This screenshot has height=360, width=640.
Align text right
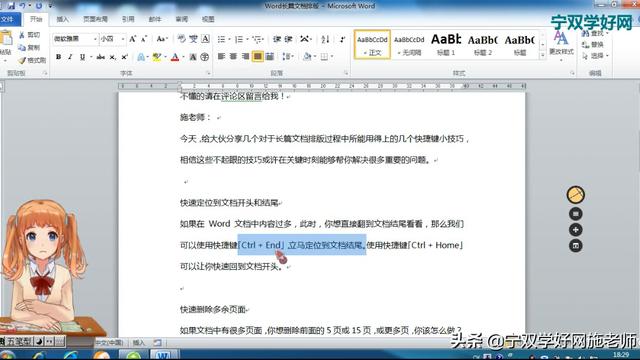pyautogui.click(x=245, y=56)
